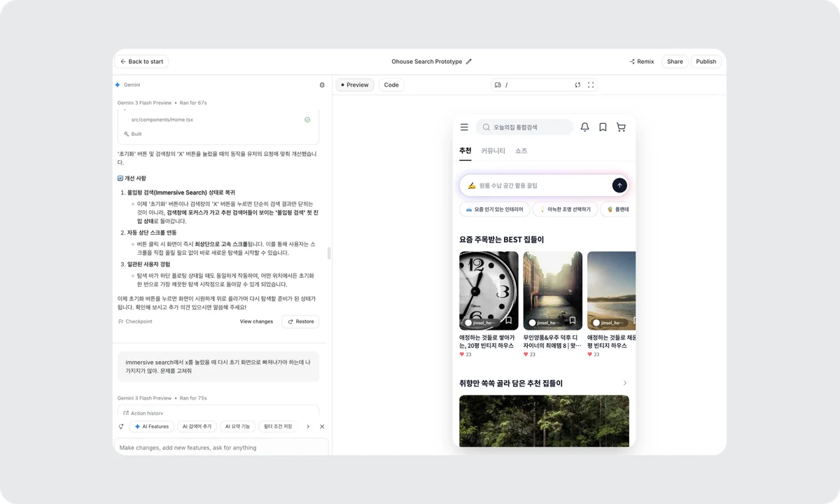Open the beach photo card
840x504 pixels.
612,290
